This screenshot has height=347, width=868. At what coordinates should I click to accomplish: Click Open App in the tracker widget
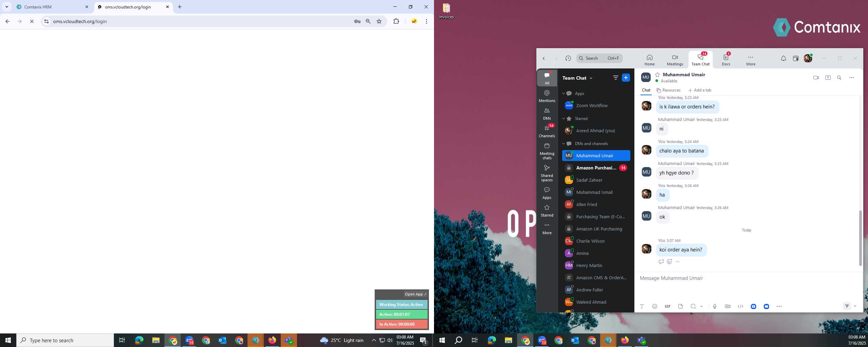tap(415, 294)
